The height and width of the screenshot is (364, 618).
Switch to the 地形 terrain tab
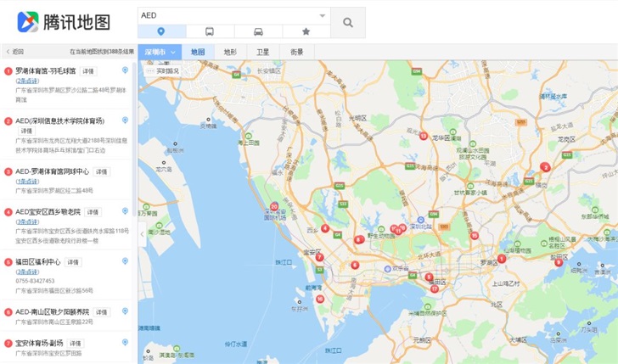[x=230, y=52]
